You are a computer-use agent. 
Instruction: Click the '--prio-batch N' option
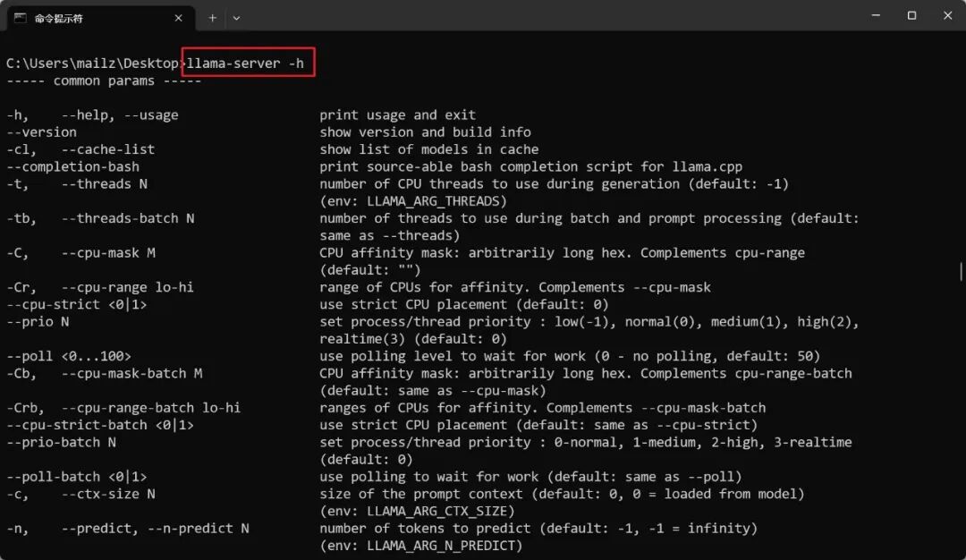(61, 442)
